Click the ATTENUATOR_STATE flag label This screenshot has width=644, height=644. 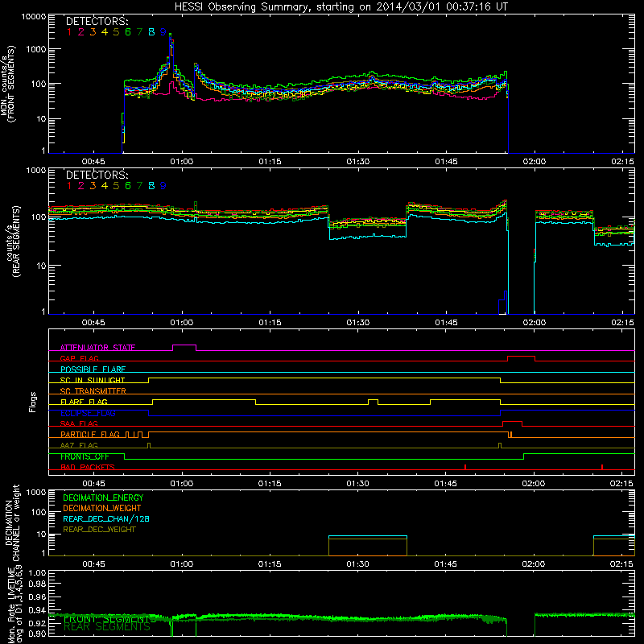point(97,348)
